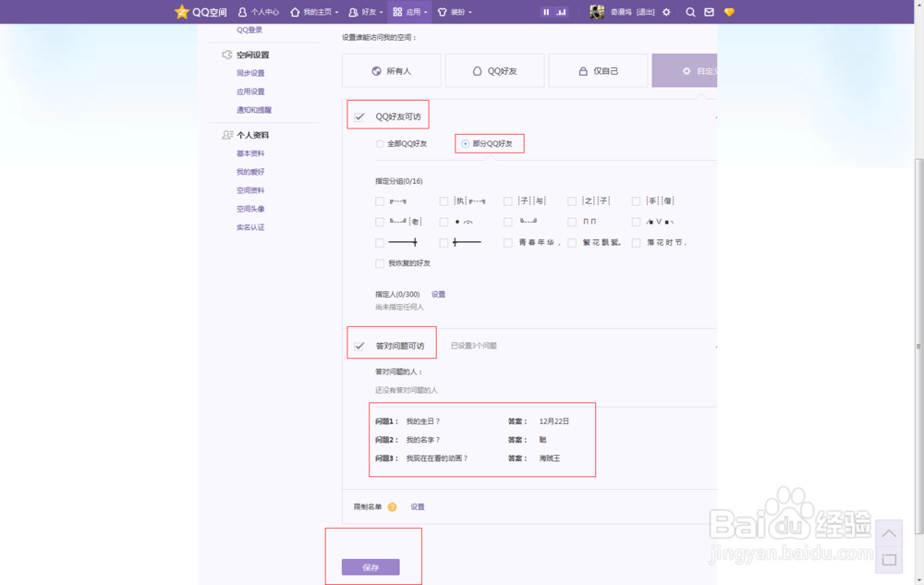
Task: Click the help question mark beside 限制名单
Action: (394, 506)
